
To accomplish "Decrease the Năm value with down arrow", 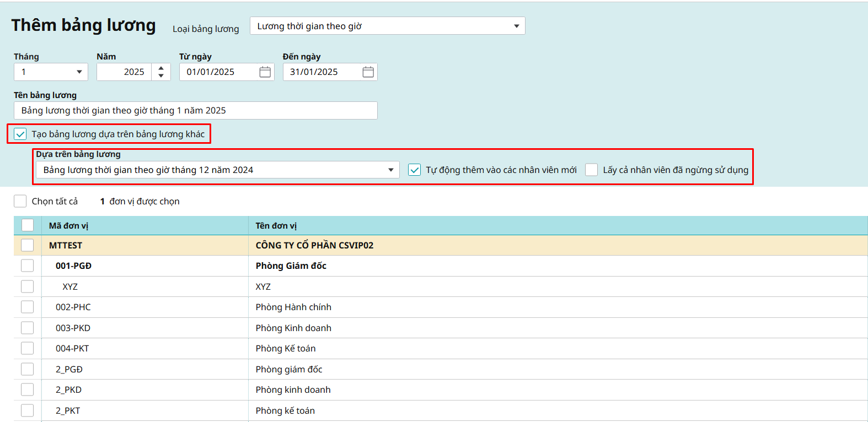I will 161,75.
